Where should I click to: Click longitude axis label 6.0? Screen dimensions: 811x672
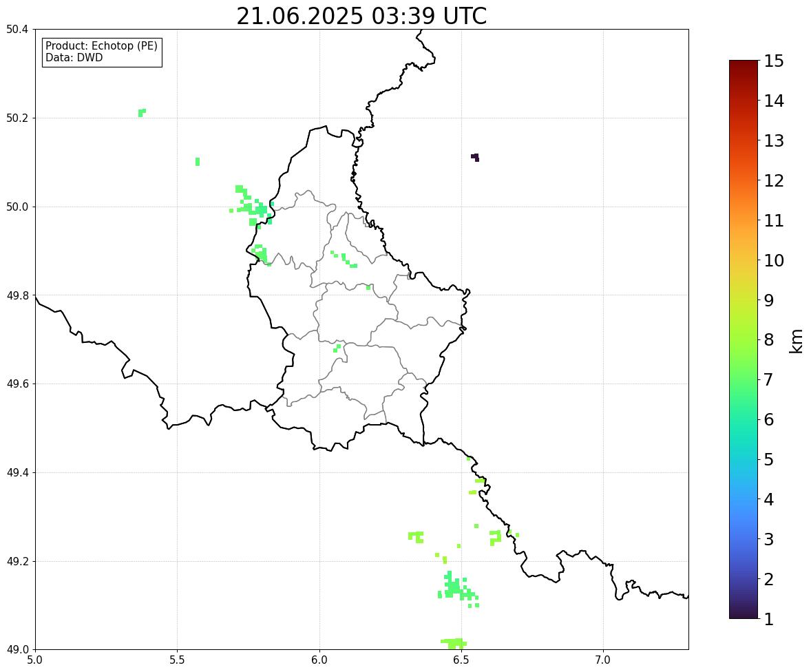pyautogui.click(x=319, y=660)
